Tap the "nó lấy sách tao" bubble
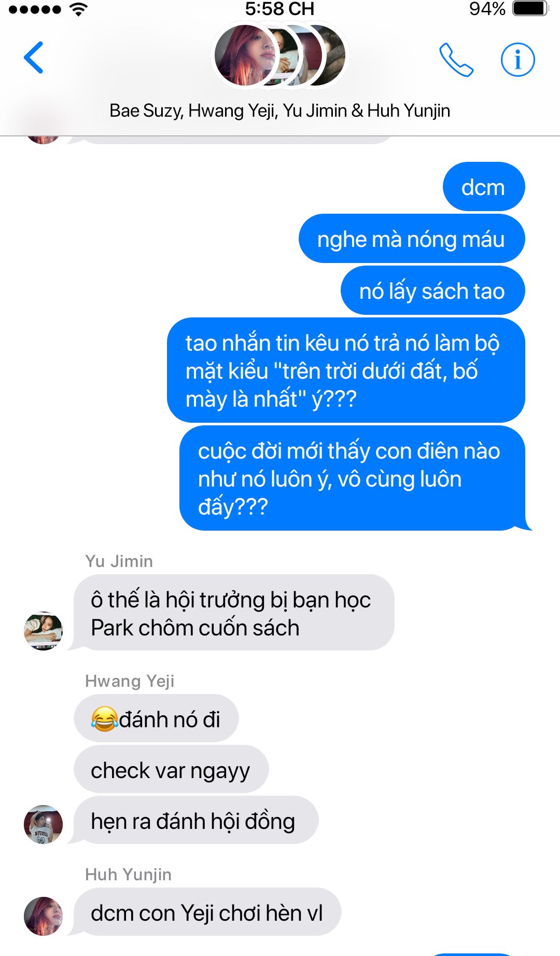This screenshot has height=956, width=560. click(432, 290)
